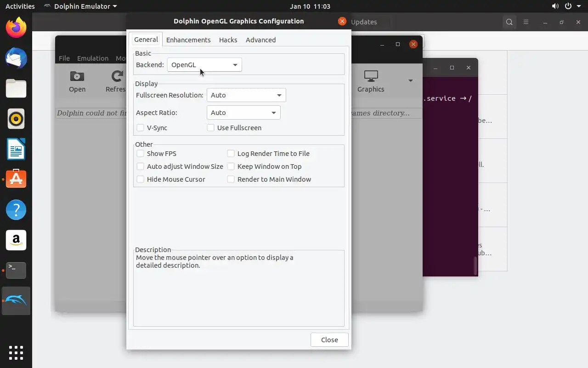The height and width of the screenshot is (368, 588).
Task: Open the volume indicator in top bar
Action: point(555,6)
